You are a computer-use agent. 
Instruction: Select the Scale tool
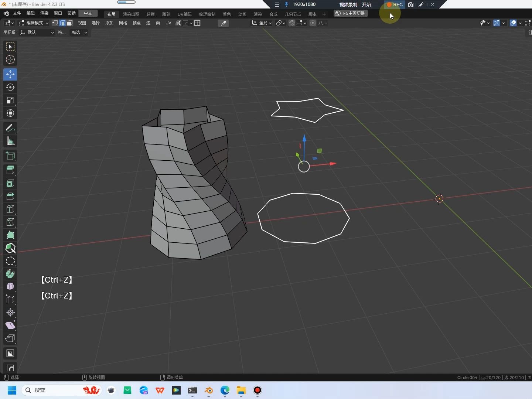(10, 100)
